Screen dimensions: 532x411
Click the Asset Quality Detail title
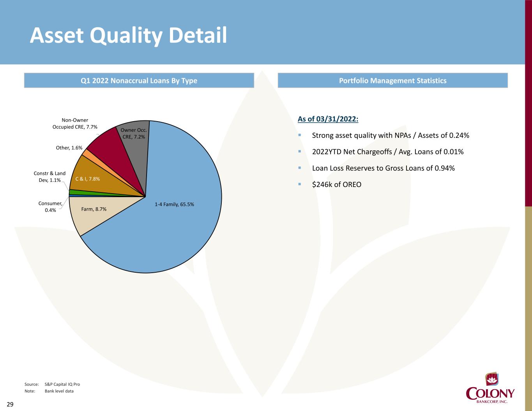pyautogui.click(x=129, y=36)
